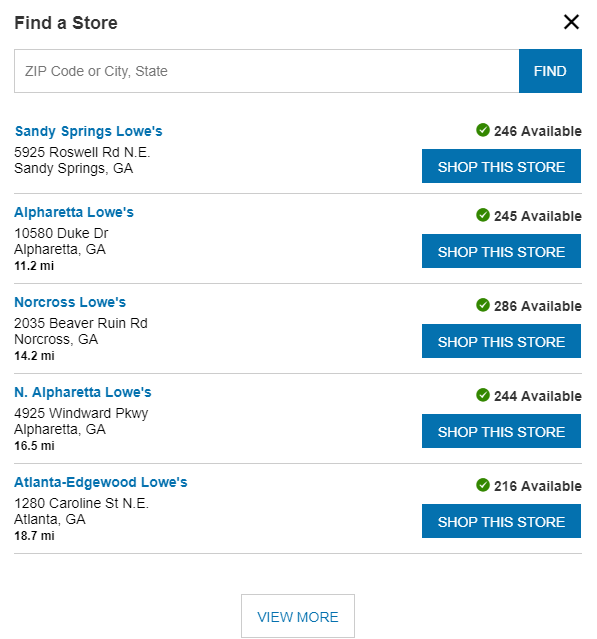This screenshot has width=597, height=639.
Task: Click green checkmark beside 244 Available
Action: tap(483, 395)
